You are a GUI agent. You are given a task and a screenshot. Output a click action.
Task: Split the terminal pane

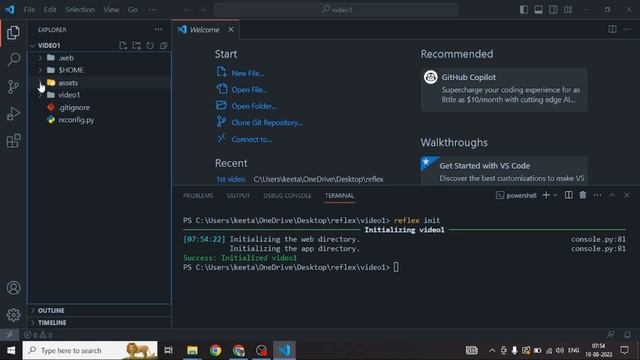click(568, 195)
